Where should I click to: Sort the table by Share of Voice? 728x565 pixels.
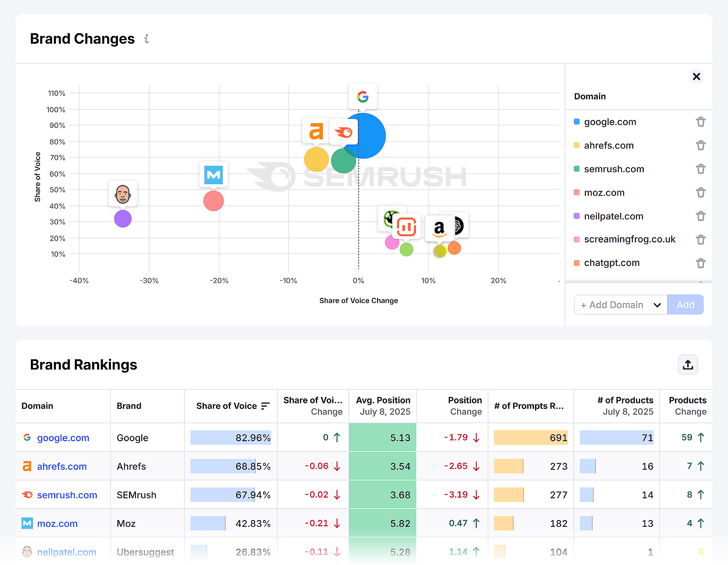click(265, 406)
